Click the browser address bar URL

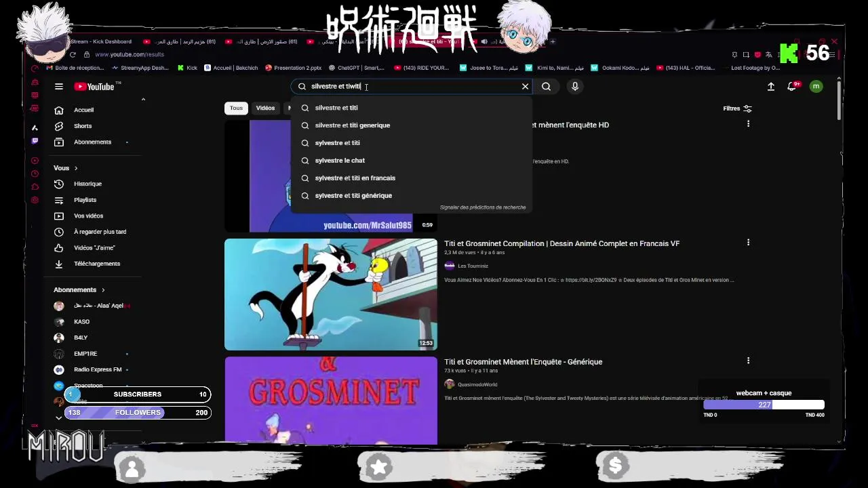[x=130, y=54]
